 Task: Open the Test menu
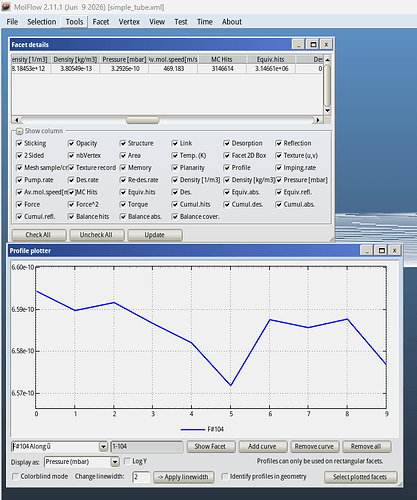pos(181,22)
